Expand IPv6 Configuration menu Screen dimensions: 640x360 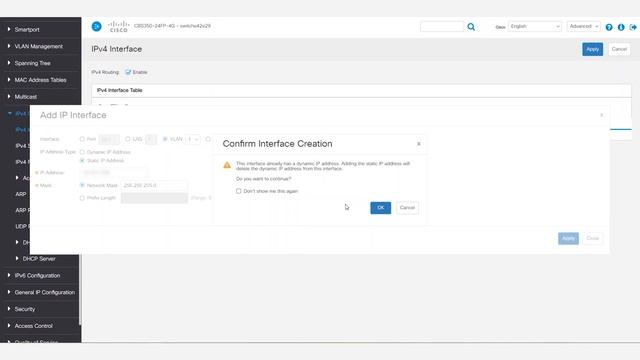(37, 276)
